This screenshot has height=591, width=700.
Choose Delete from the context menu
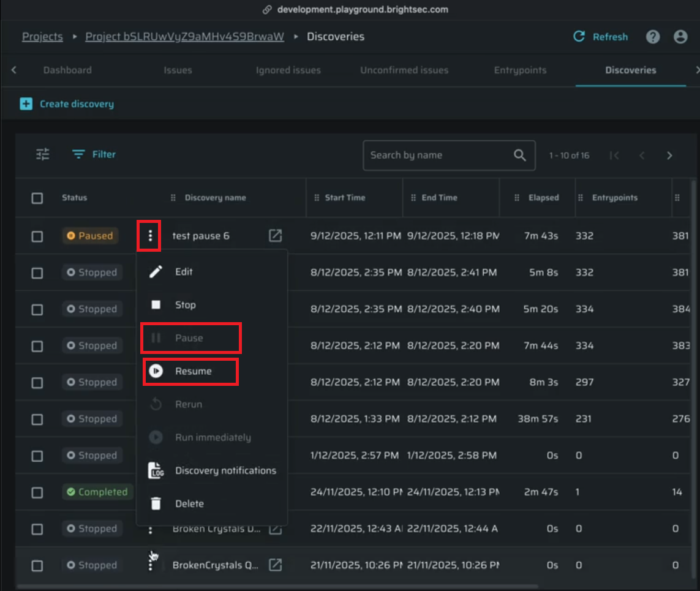click(x=212, y=503)
